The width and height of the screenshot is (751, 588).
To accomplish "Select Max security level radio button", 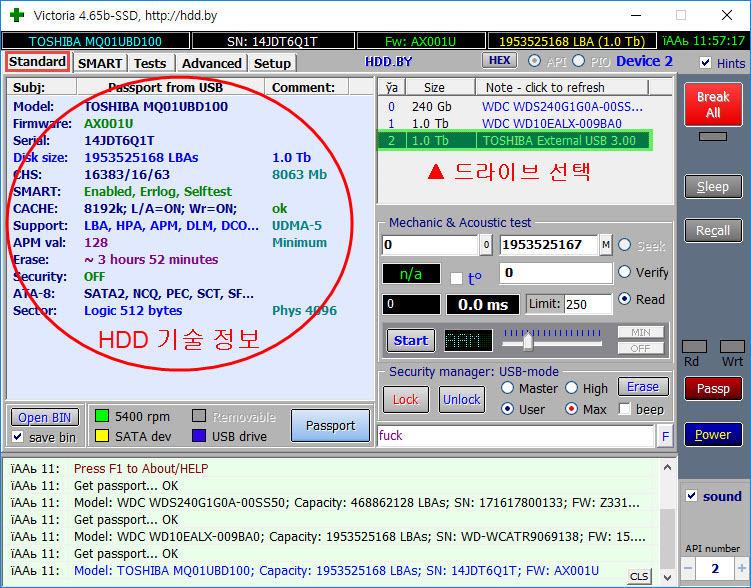I will (571, 409).
